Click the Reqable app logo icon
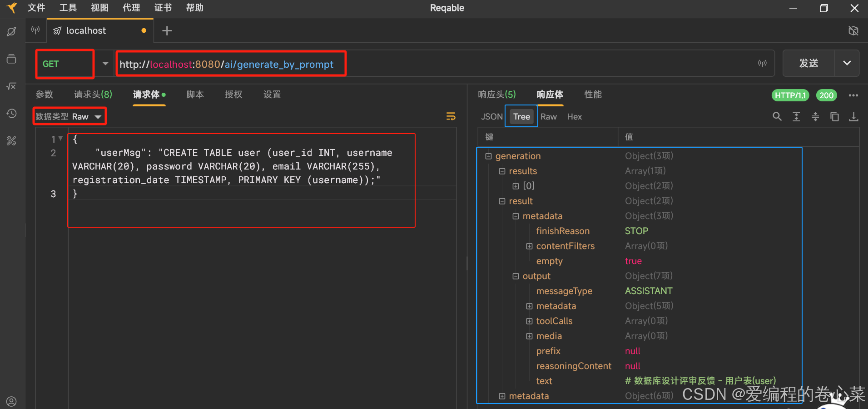Viewport: 868px width, 409px height. tap(11, 8)
